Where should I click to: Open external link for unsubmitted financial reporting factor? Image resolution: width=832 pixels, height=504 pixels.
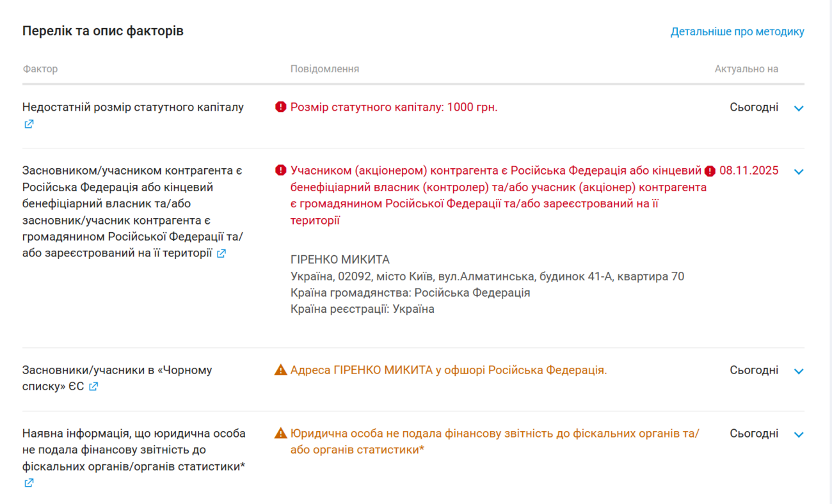point(29,483)
